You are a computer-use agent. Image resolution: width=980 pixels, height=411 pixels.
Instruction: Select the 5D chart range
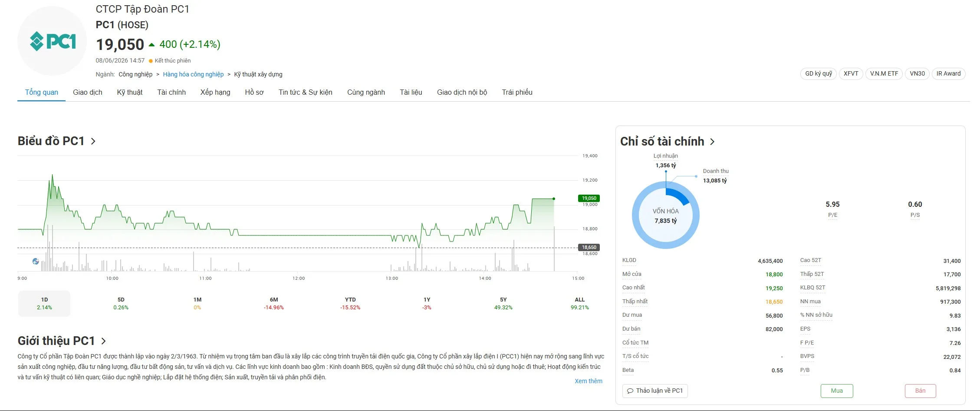(121, 303)
